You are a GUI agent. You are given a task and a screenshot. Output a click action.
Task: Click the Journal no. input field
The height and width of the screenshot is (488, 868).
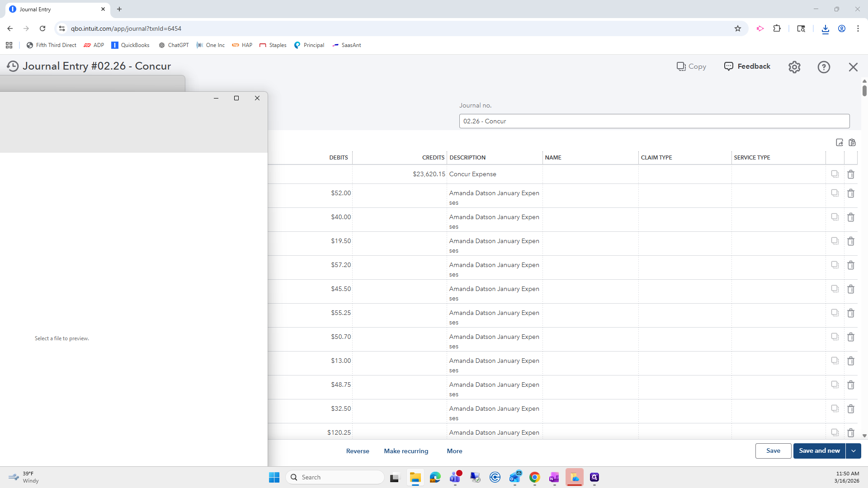[x=654, y=121]
